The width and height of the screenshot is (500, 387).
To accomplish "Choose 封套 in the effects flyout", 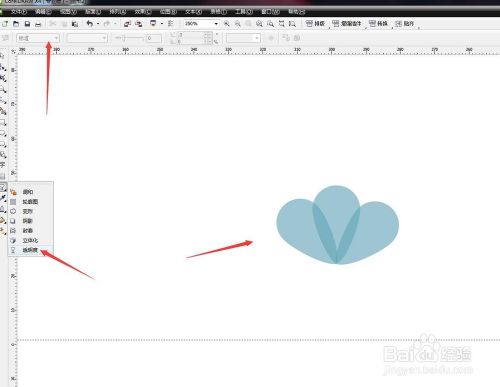I will [30, 231].
